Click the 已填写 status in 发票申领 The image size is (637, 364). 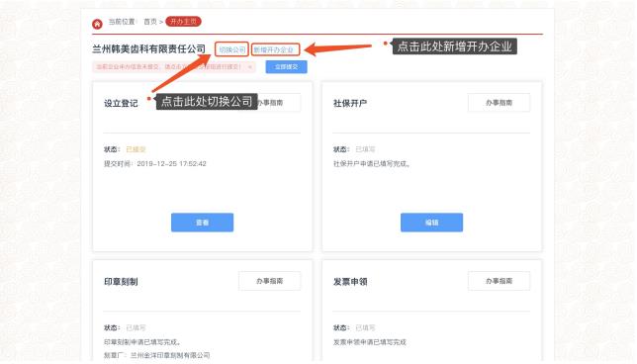[x=365, y=327]
